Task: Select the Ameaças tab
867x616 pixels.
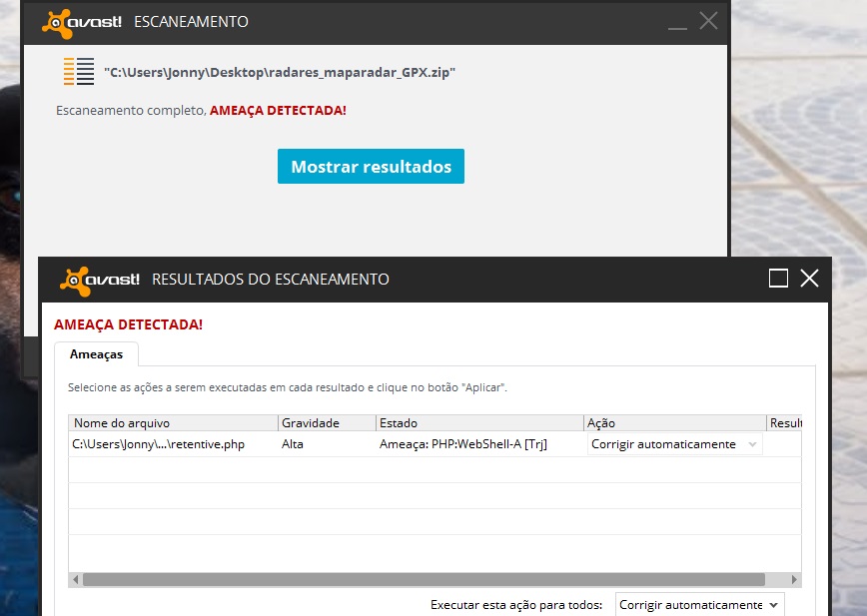Action: pos(96,354)
